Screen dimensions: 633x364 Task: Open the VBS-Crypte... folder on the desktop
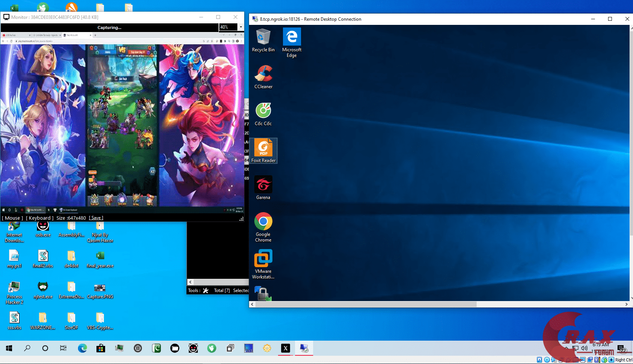coord(100,321)
